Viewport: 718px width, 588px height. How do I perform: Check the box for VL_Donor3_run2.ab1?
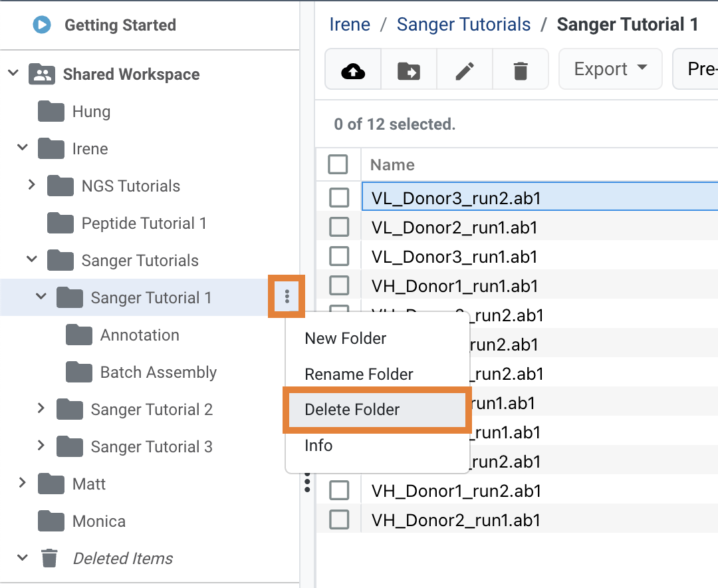(339, 198)
